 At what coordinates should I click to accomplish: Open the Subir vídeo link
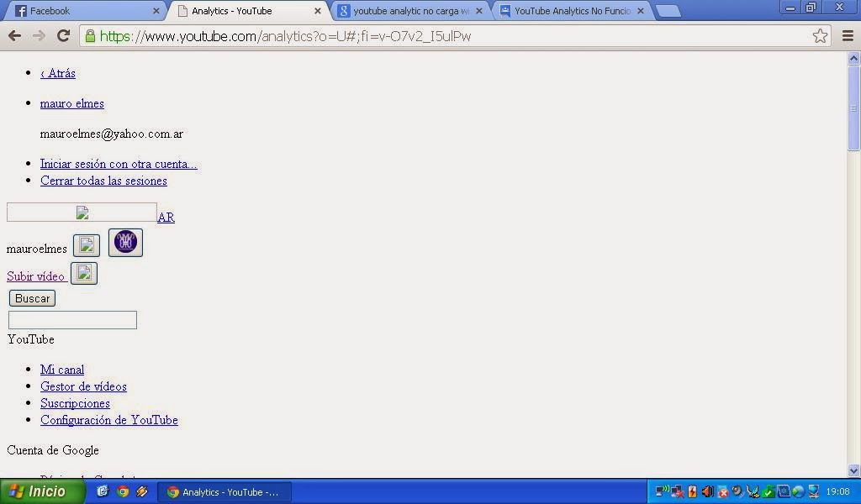(35, 276)
